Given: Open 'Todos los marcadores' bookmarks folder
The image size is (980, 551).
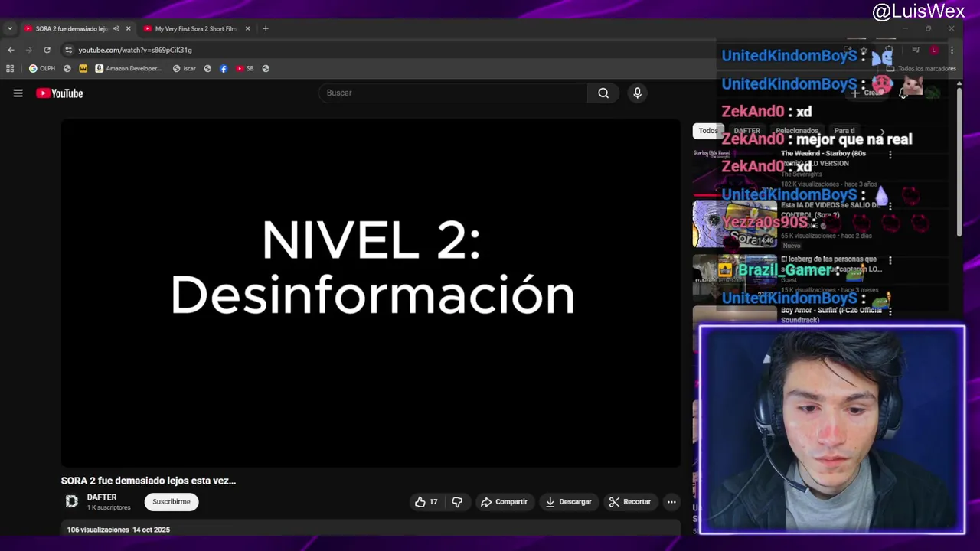Looking at the screenshot, I should click(922, 68).
